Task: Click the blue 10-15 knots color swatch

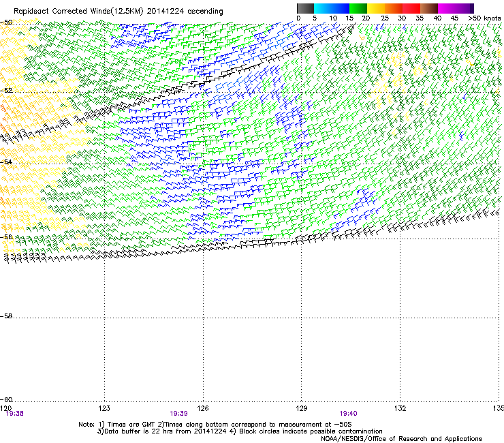Action: (x=341, y=8)
